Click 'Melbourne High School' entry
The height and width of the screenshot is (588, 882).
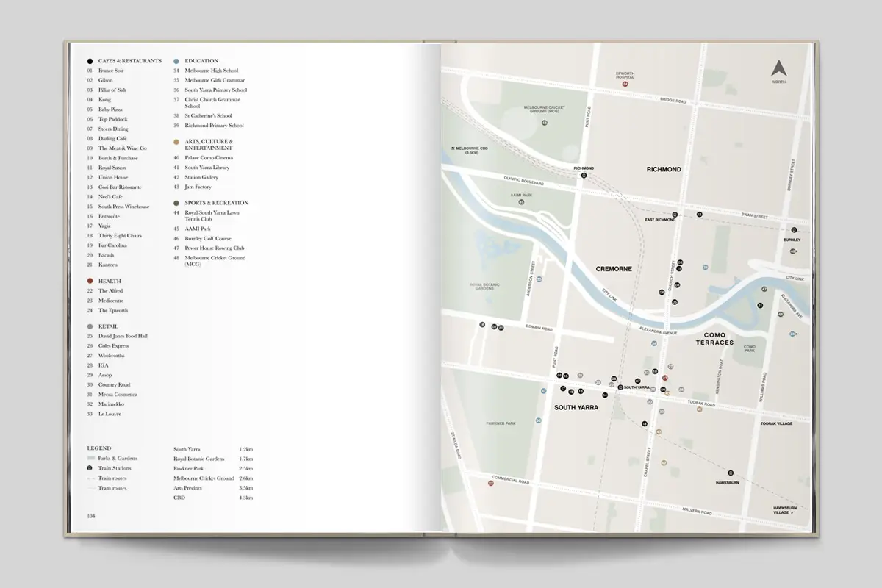pos(212,71)
